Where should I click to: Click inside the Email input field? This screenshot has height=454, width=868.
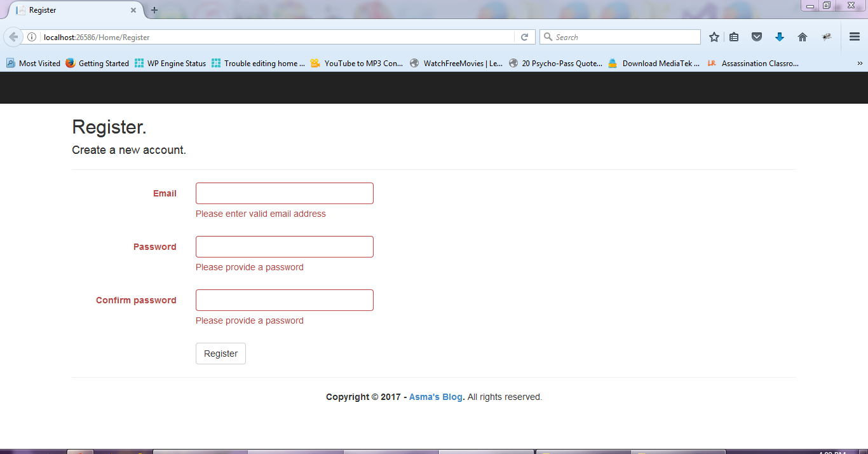click(284, 193)
